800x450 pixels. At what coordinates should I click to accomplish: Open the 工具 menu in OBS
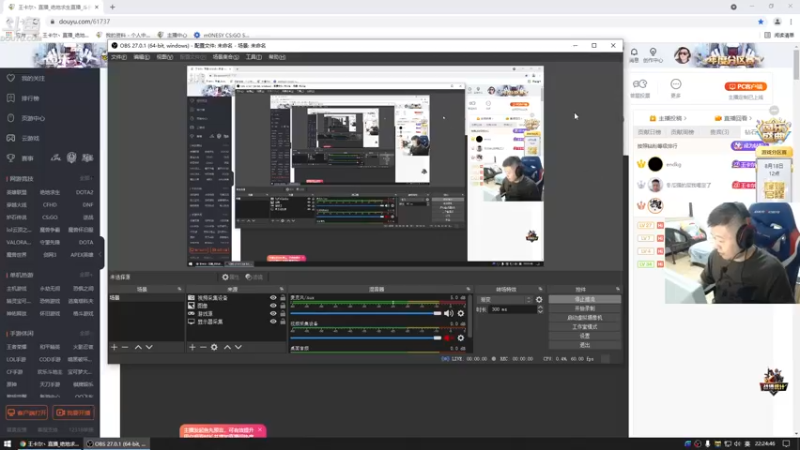tap(254, 57)
